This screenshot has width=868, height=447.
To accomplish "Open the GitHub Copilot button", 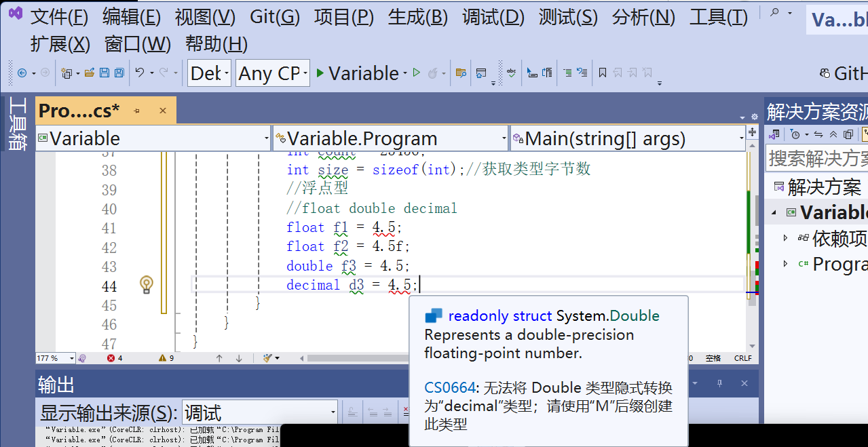I will pos(843,73).
